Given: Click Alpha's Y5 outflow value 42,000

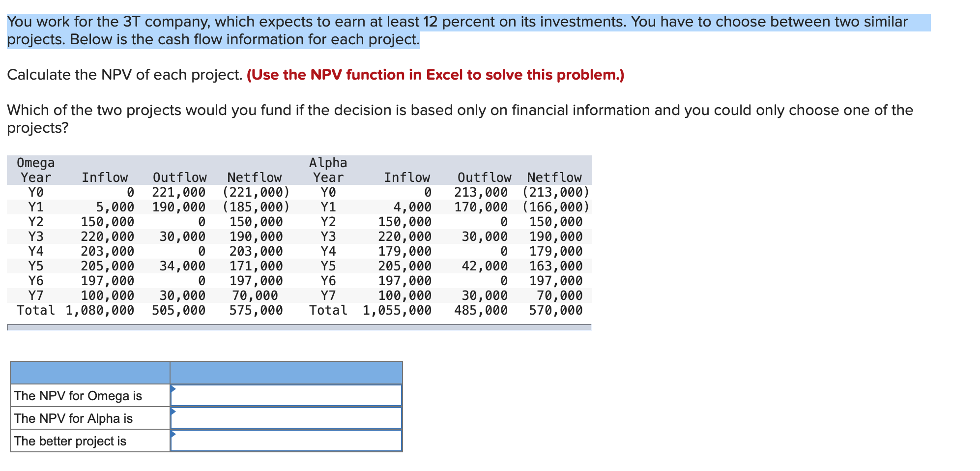Looking at the screenshot, I should (485, 266).
